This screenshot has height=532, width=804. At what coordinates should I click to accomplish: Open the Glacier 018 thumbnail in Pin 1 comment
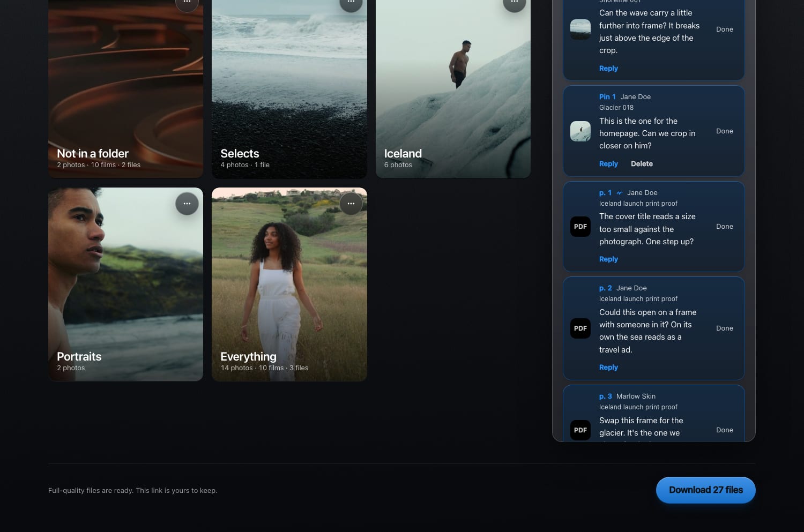coord(580,131)
